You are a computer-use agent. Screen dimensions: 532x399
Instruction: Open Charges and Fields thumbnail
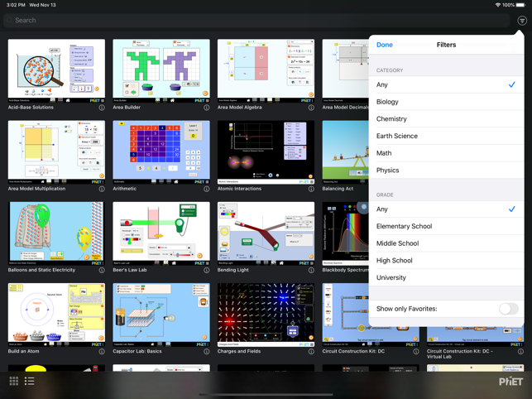266,315
